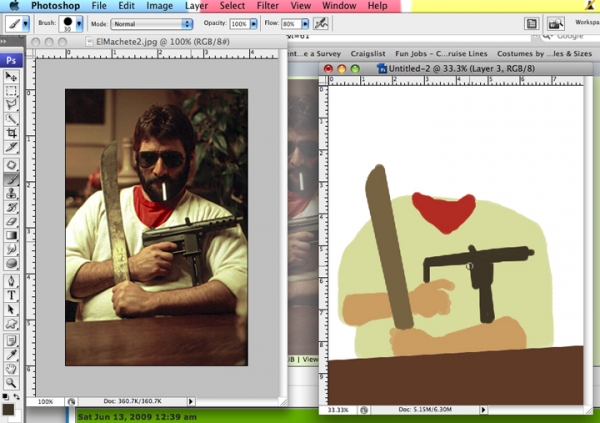Open the Survey bookmark in browser
600x423 pixels.
tap(314, 54)
